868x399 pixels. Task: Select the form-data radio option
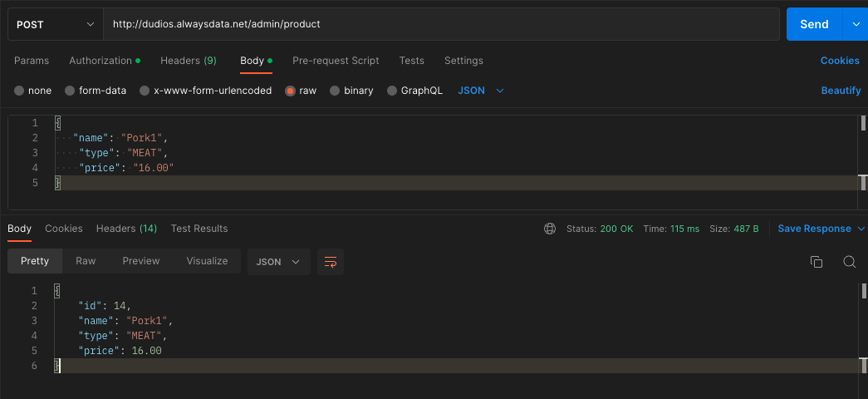[x=70, y=91]
